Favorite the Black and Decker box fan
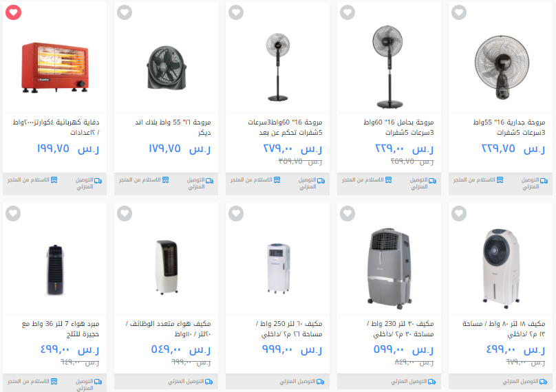 (x=125, y=12)
